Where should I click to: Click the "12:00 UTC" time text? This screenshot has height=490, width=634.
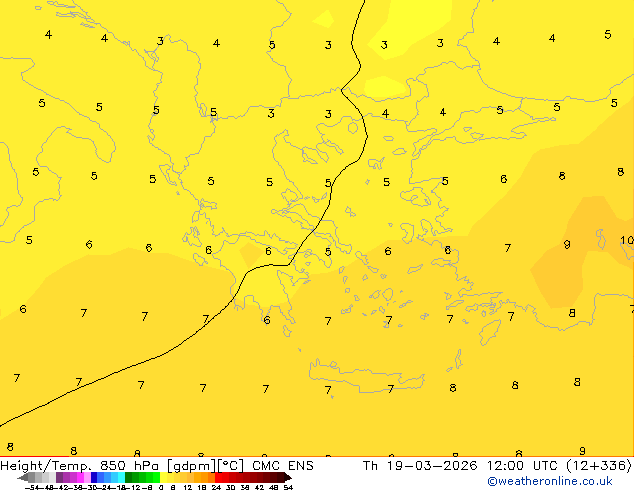click(524, 466)
